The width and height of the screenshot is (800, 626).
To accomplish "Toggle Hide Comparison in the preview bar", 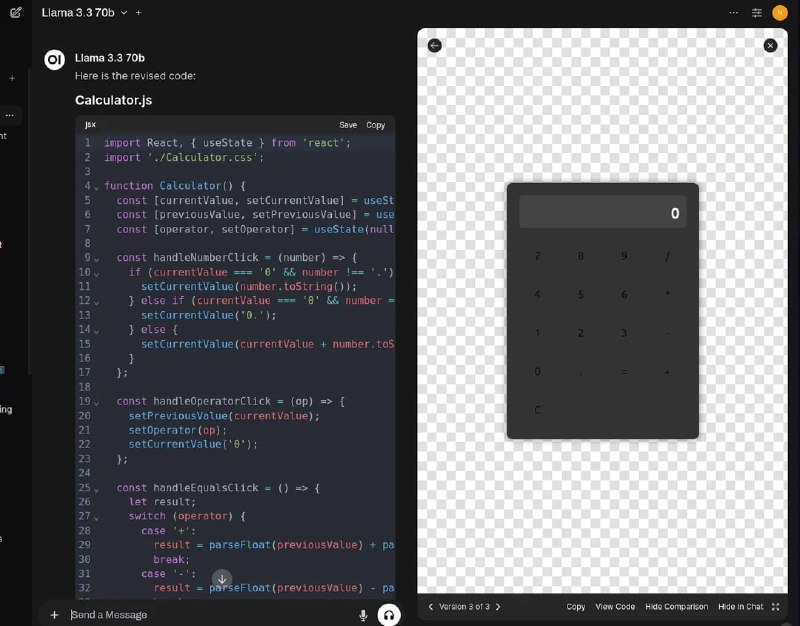I will [676, 606].
